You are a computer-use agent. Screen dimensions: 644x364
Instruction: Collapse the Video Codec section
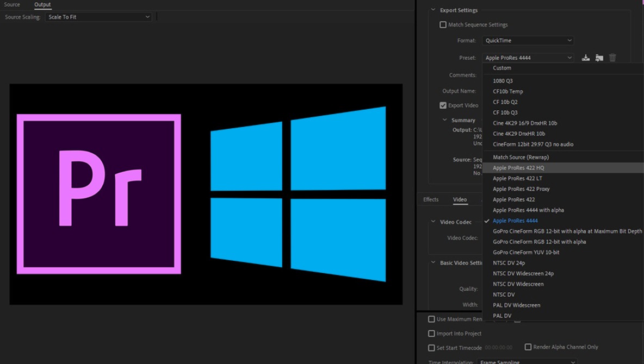click(433, 222)
